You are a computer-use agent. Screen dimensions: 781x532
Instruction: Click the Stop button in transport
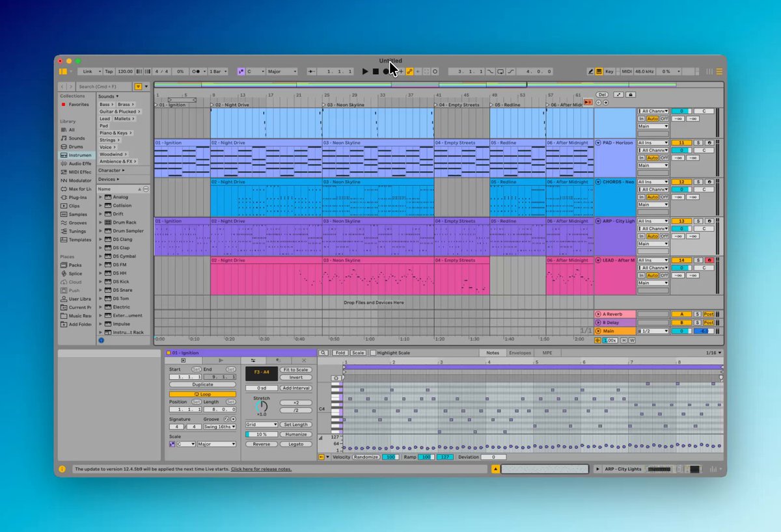tap(376, 72)
